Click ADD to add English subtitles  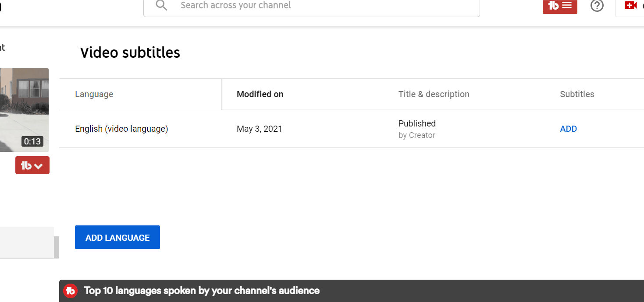click(x=568, y=129)
